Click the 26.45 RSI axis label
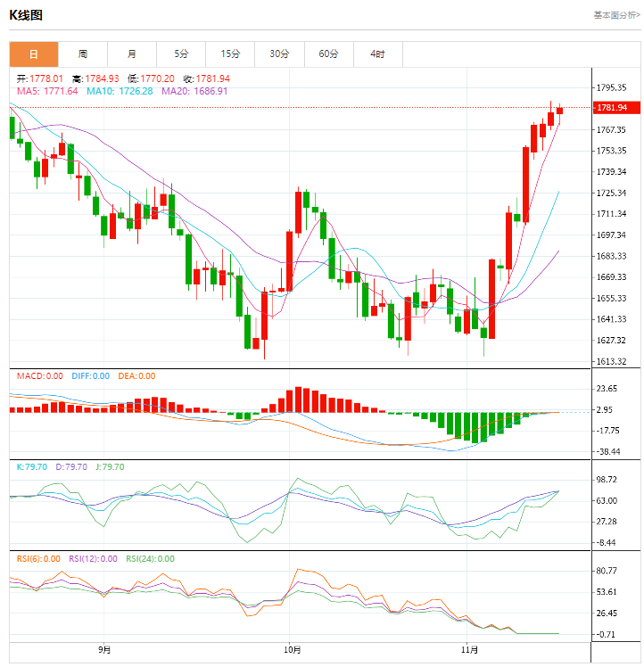The width and height of the screenshot is (644, 667). (x=607, y=613)
